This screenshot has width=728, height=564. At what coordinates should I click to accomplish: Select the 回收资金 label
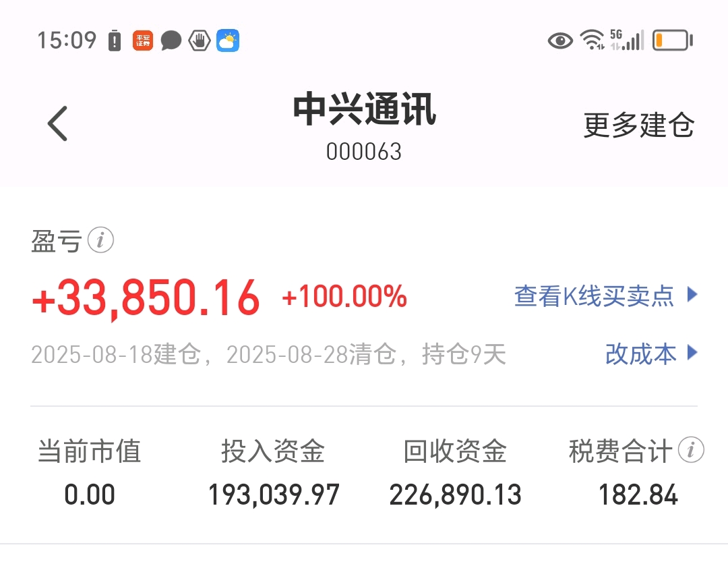click(455, 451)
